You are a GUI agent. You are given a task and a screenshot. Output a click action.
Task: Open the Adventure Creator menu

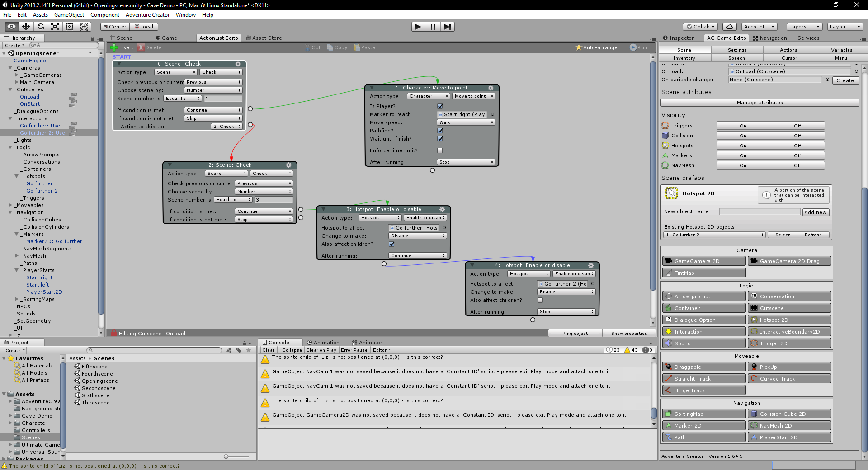tap(147, 15)
